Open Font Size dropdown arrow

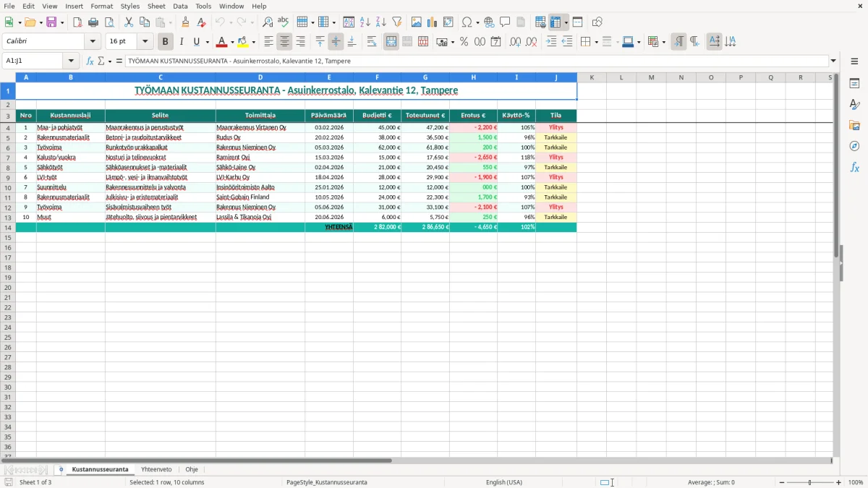click(x=145, y=42)
